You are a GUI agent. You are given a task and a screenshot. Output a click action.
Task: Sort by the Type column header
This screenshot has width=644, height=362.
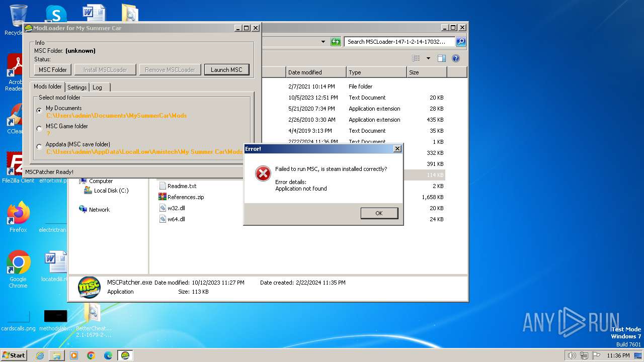[376, 72]
